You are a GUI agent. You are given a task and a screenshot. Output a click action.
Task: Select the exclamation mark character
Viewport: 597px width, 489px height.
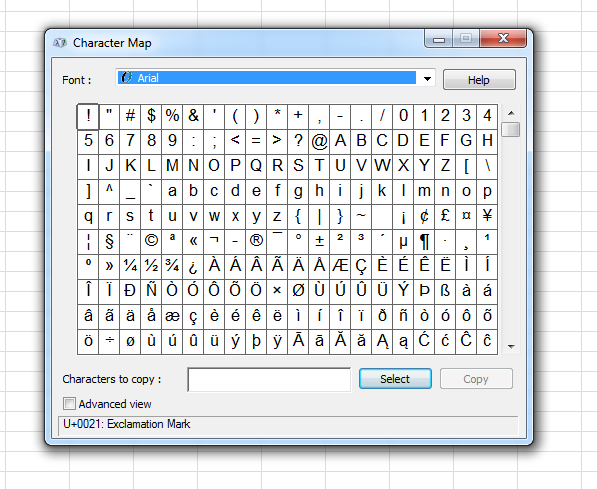[88, 116]
